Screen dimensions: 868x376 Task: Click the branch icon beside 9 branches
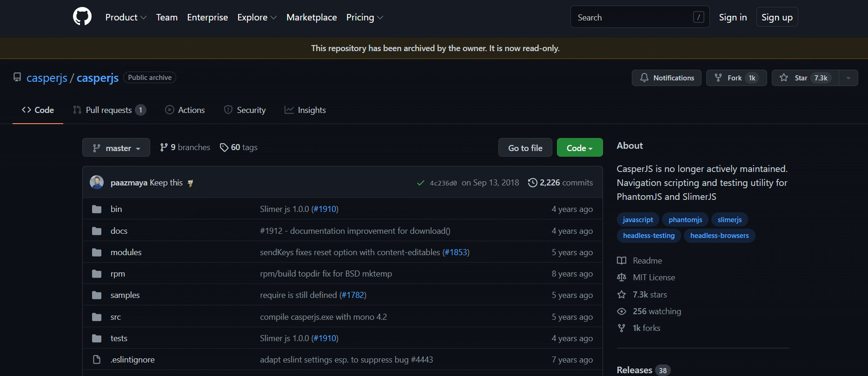point(164,147)
